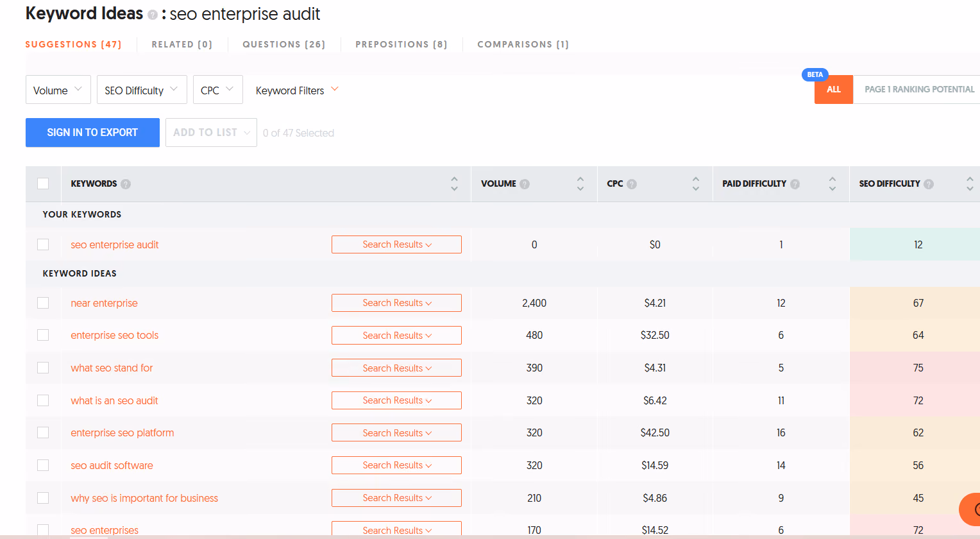Click the Sign In To Export button
This screenshot has width=980, height=539.
tap(92, 132)
